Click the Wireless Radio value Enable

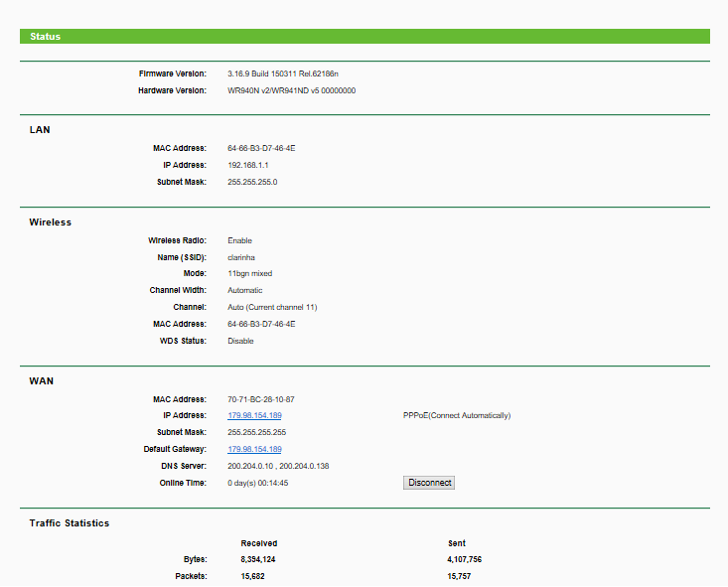pyautogui.click(x=239, y=240)
